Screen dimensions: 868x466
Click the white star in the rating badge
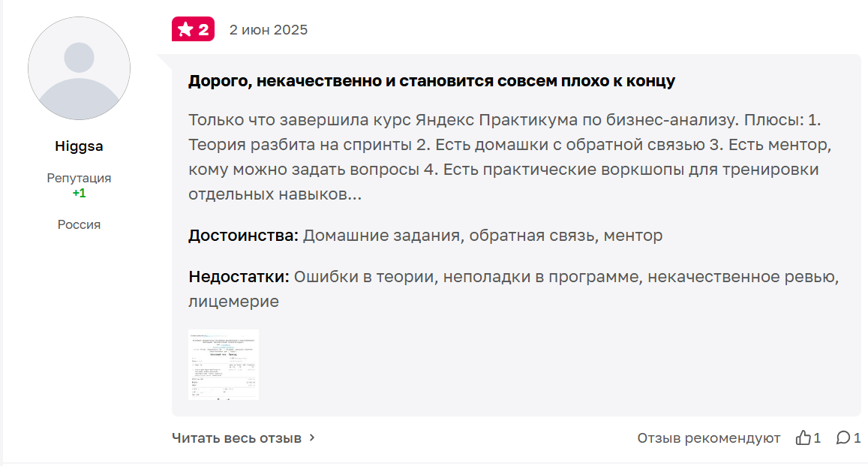click(185, 30)
